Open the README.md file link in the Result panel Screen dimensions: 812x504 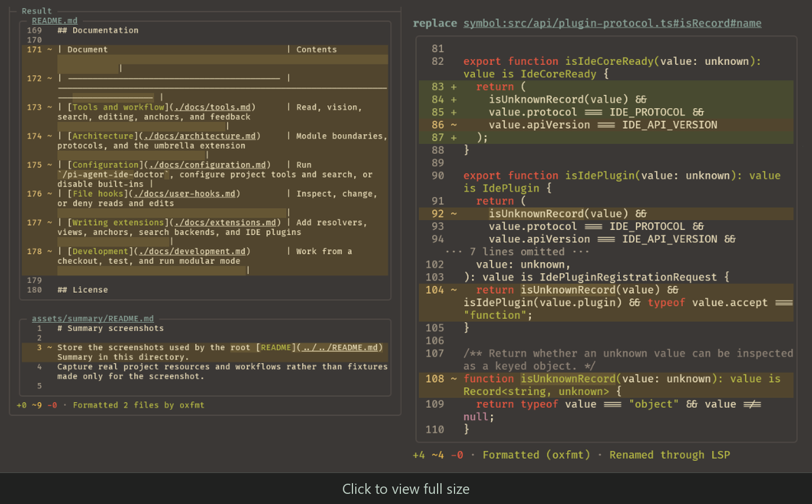[55, 21]
